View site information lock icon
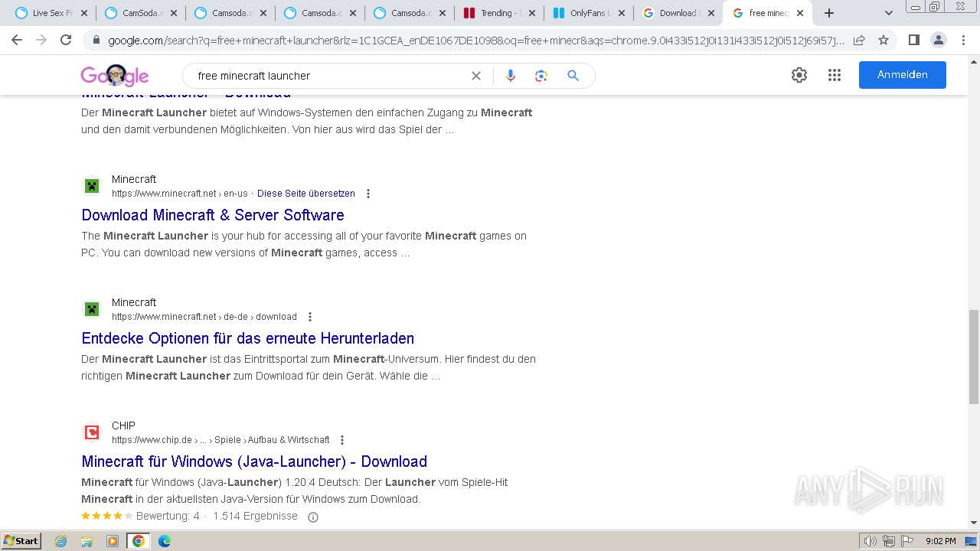This screenshot has width=980, height=551. pos(96,41)
